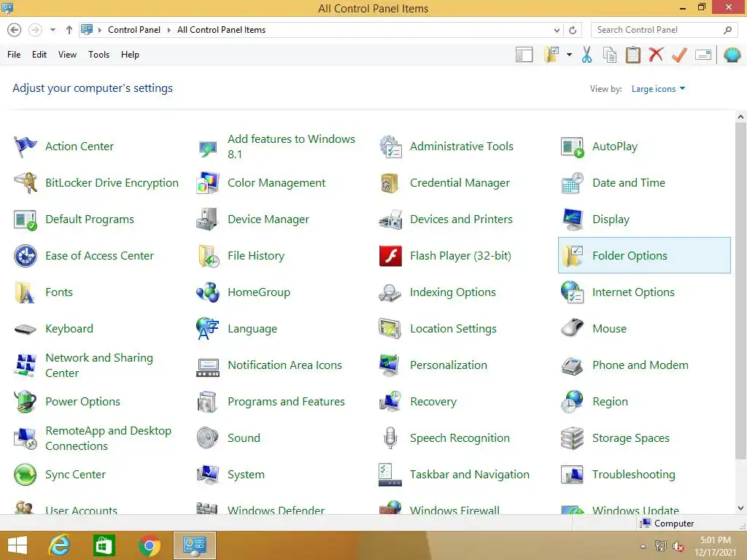Open the Tools menu

tap(98, 55)
